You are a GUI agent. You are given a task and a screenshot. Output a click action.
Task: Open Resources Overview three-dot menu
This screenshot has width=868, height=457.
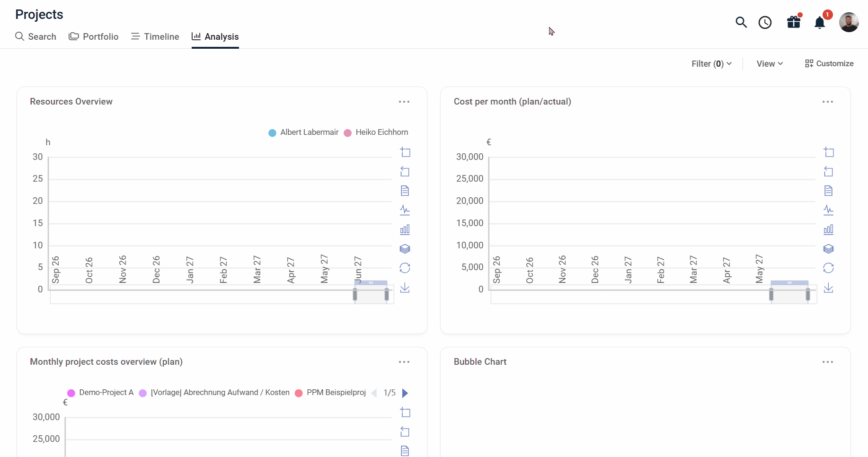(x=404, y=102)
